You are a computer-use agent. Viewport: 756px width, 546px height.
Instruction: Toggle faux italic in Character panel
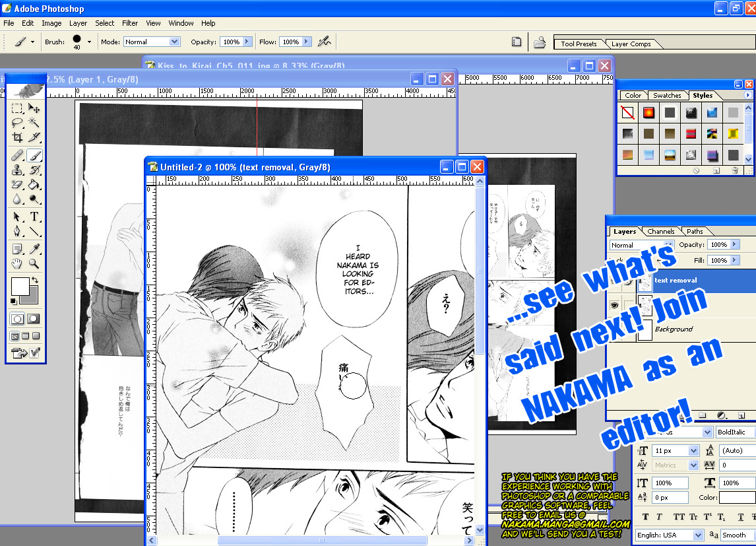[x=660, y=516]
